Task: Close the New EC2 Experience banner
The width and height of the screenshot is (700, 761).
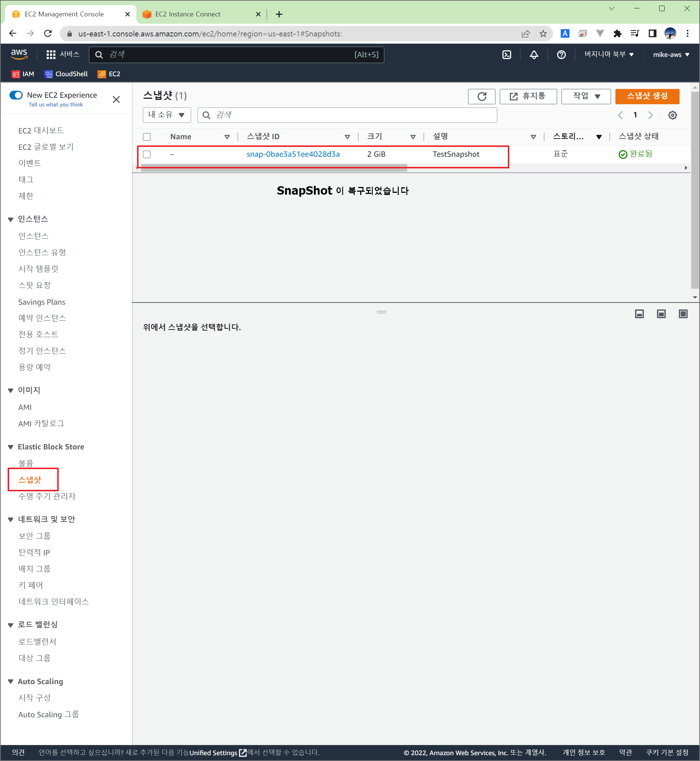Action: tap(116, 99)
